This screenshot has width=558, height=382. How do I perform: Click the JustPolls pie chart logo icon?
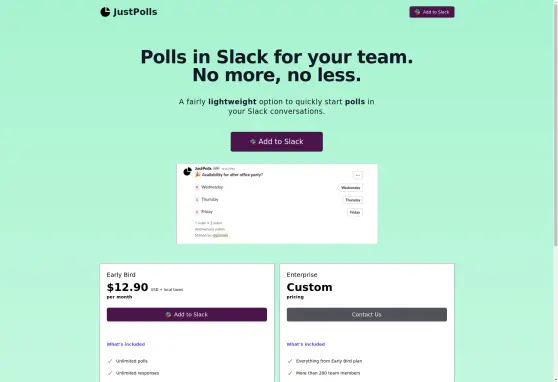click(x=105, y=12)
